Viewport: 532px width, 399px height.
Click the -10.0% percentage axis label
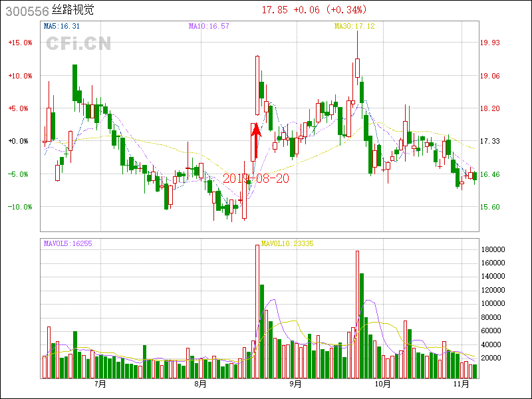pyautogui.click(x=20, y=207)
